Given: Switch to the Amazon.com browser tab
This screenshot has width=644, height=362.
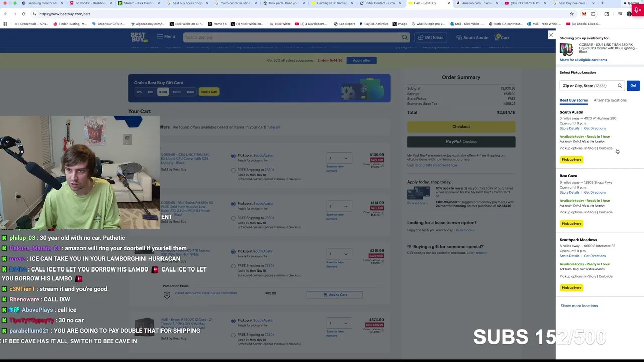Looking at the screenshot, I should click(477, 3).
